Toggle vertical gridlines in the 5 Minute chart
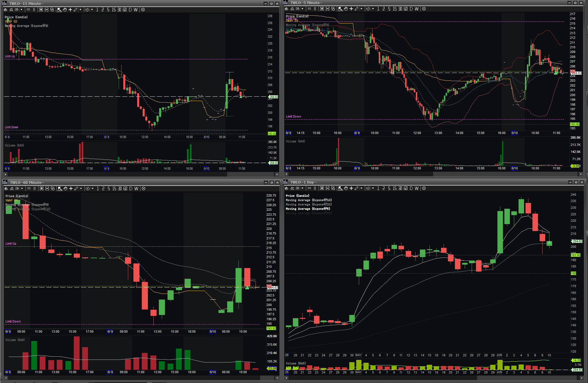The width and height of the screenshot is (588, 383). (x=315, y=9)
